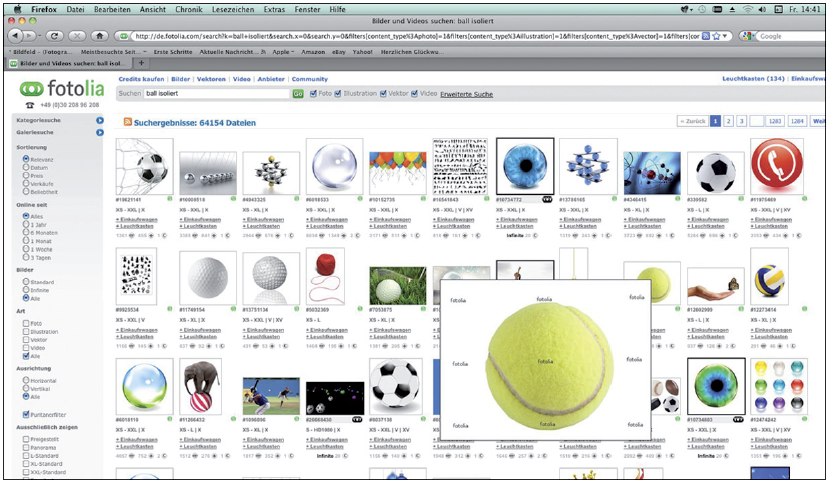Click the Amazon bookmark
This screenshot has width=835, height=484.
(313, 52)
